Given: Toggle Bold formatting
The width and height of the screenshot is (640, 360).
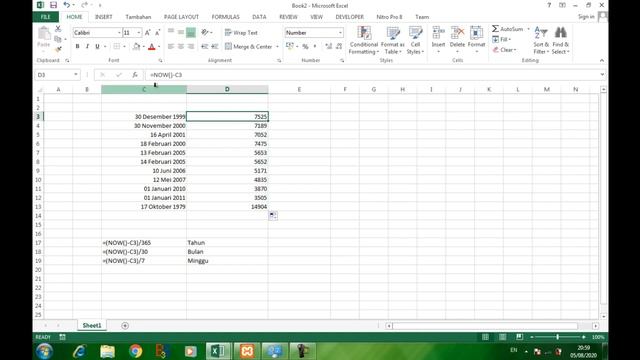Looking at the screenshot, I should click(x=77, y=47).
